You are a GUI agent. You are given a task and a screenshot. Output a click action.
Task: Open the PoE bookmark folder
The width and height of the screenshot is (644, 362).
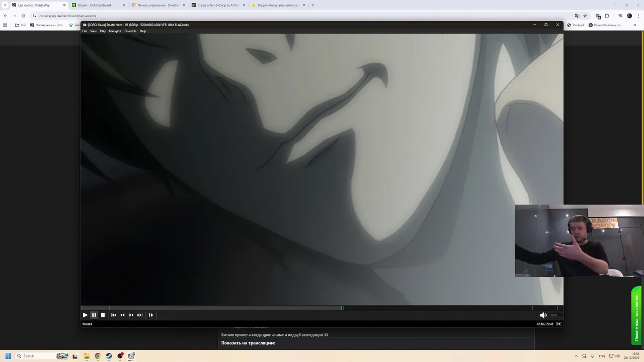(x=20, y=25)
